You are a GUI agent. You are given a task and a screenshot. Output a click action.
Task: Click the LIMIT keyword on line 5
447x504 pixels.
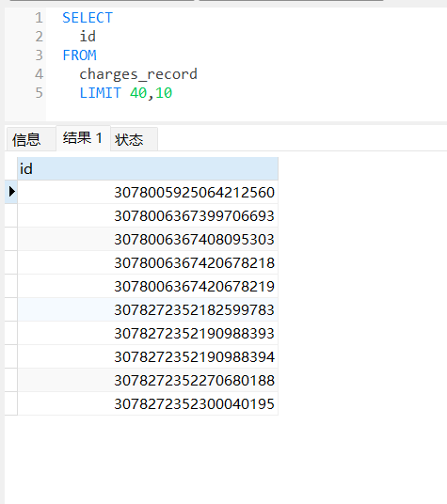click(x=100, y=93)
